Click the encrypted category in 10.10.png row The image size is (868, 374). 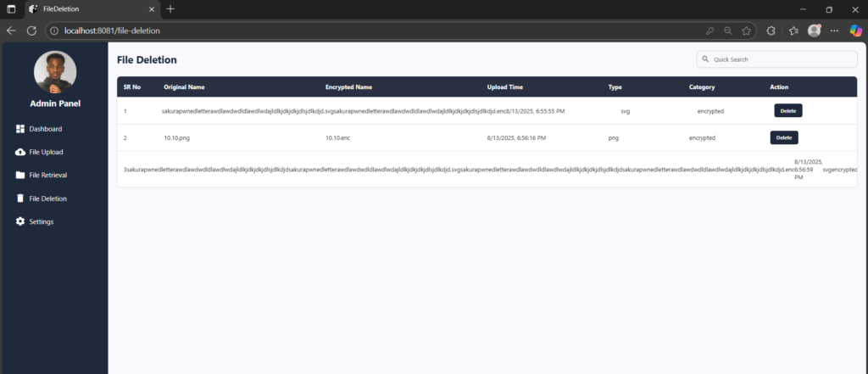[x=702, y=138]
